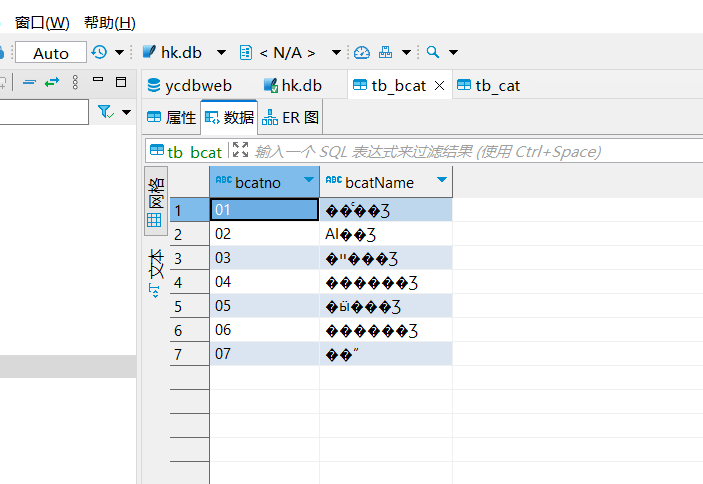
Task: Open navigator view menu dots icon
Action: [x=75, y=82]
